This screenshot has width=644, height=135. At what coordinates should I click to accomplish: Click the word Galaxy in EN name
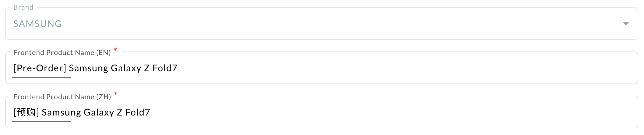(126, 68)
